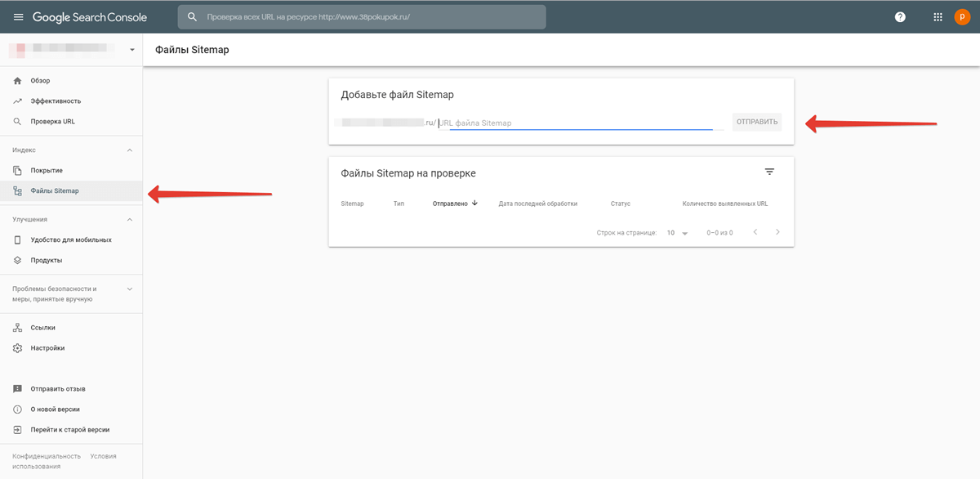980x479 pixels.
Task: Click the ОТПРАВИТЬ button
Action: click(x=756, y=121)
